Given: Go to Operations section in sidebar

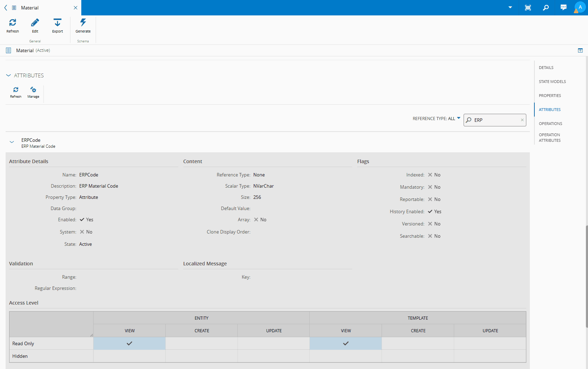Looking at the screenshot, I should pyautogui.click(x=550, y=124).
